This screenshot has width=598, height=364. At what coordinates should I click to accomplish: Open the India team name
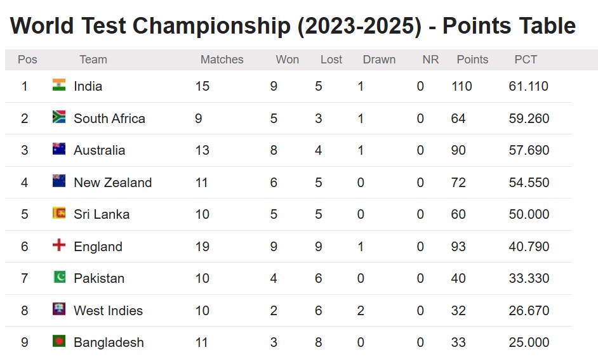[x=88, y=86]
